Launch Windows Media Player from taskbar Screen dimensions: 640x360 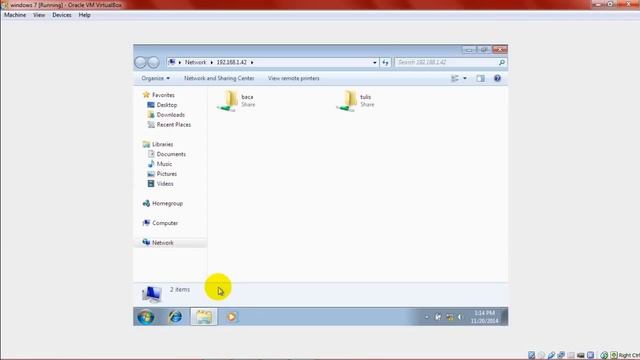pos(231,317)
